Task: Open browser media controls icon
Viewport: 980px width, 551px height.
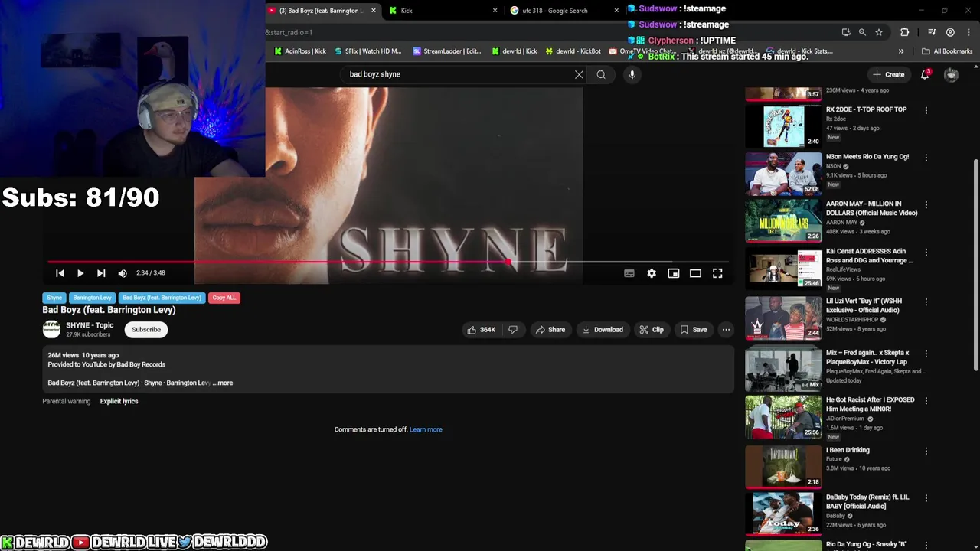Action: (932, 32)
